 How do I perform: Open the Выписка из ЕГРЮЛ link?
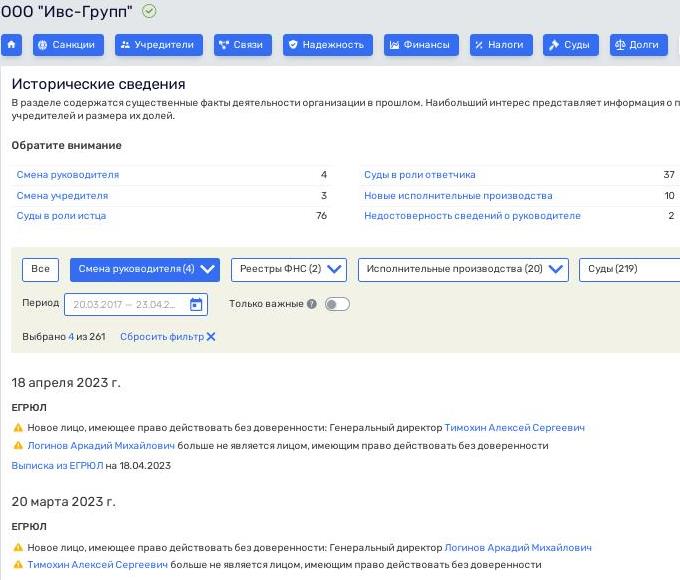[57, 465]
